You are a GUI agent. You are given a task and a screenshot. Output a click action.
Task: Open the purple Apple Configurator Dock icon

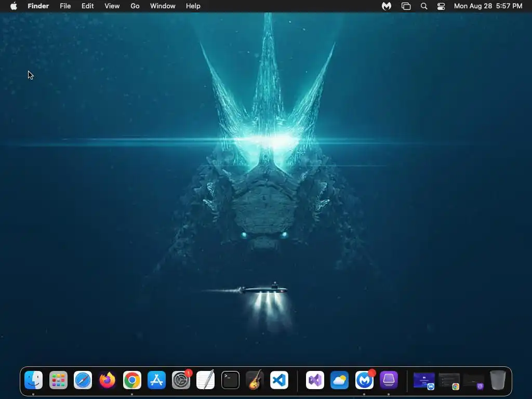point(389,380)
